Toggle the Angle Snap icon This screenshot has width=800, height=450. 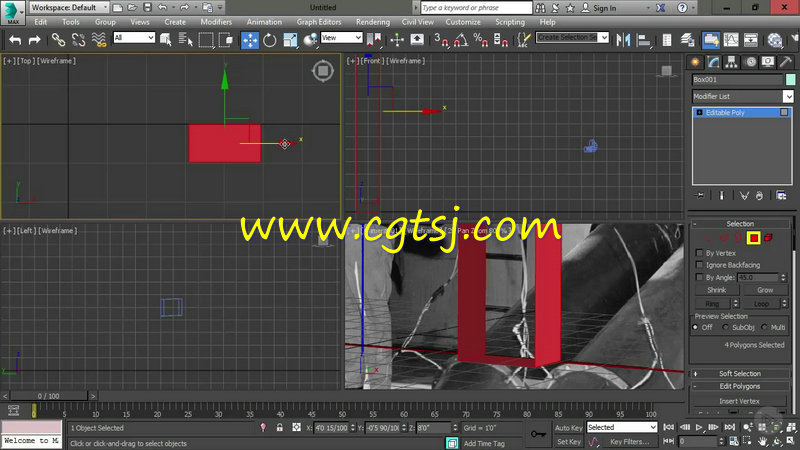[x=461, y=40]
